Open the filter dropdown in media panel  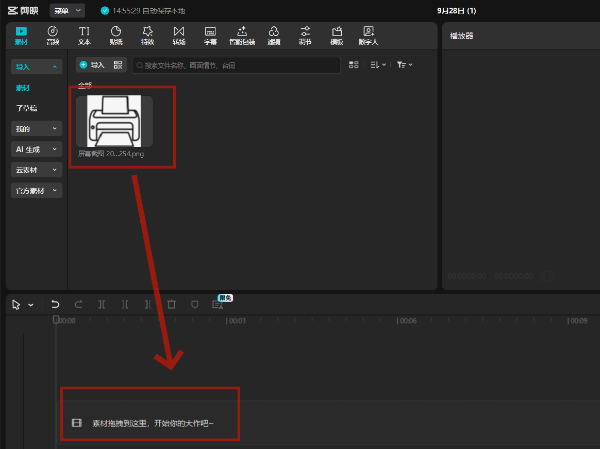click(x=404, y=65)
